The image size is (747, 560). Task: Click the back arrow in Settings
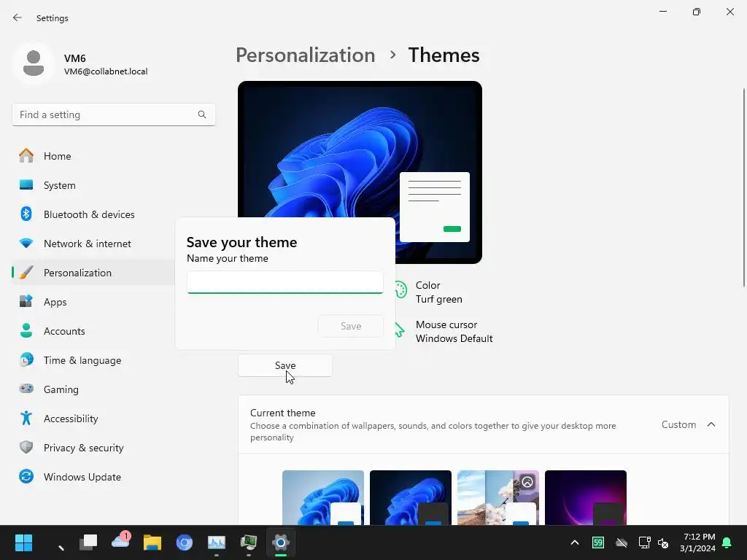click(x=18, y=17)
